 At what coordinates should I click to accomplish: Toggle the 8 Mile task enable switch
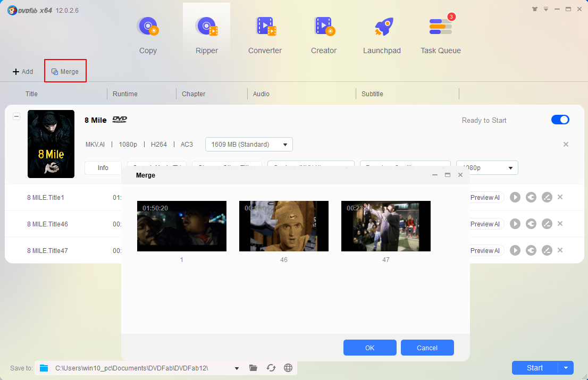560,120
